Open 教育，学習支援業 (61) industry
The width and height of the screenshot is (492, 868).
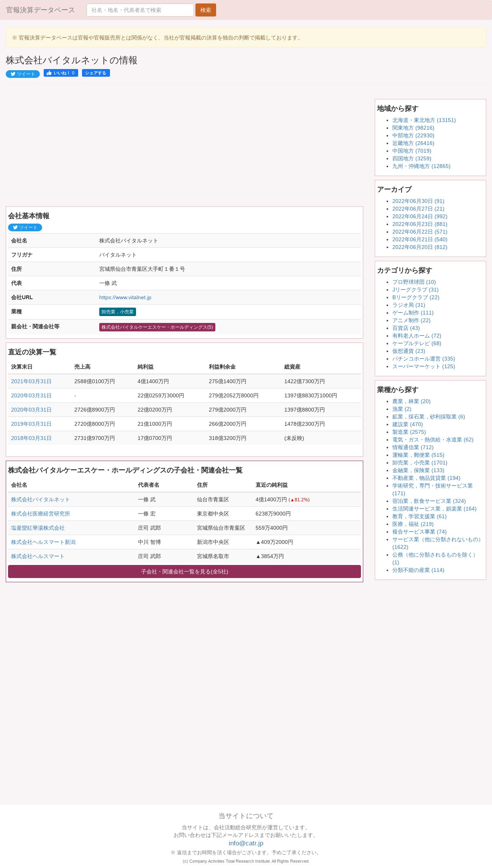(419, 516)
